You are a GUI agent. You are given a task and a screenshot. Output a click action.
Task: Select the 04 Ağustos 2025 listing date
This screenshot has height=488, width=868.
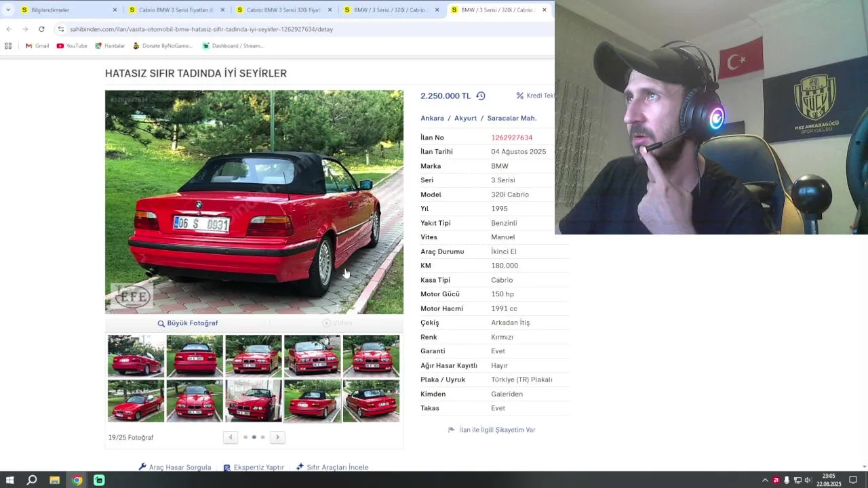[x=518, y=152]
